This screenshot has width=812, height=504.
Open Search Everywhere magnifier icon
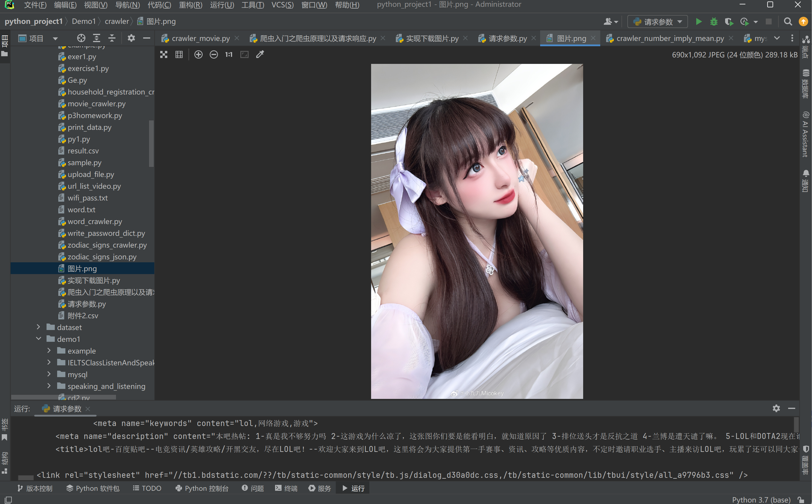(x=788, y=22)
